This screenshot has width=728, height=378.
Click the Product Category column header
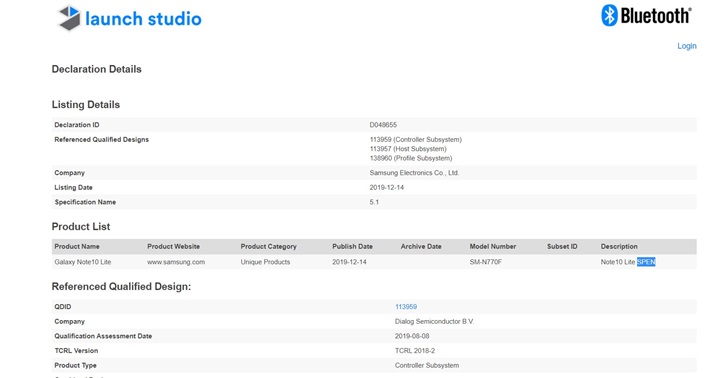[268, 247]
